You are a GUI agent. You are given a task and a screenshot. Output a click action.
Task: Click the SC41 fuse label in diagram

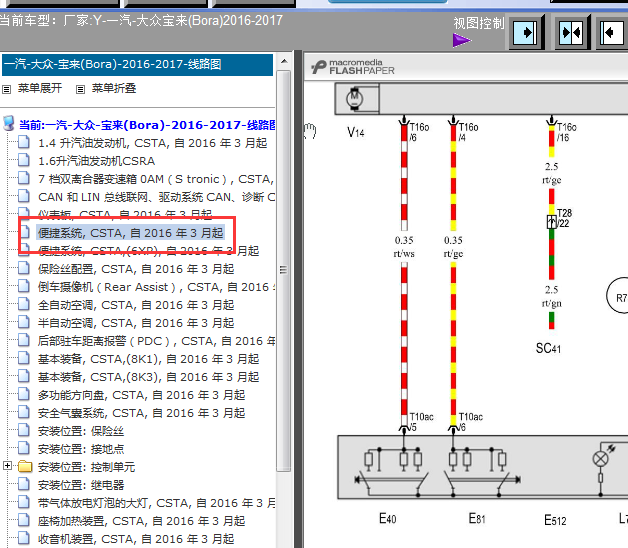pos(548,348)
